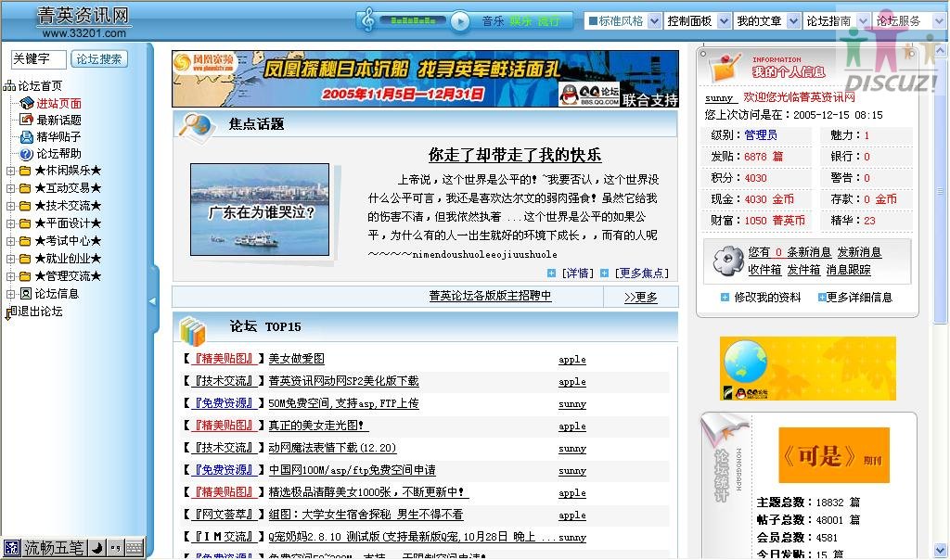Open the 控制面板 dropdown menu
Screen dimensions: 950x560
click(x=698, y=21)
